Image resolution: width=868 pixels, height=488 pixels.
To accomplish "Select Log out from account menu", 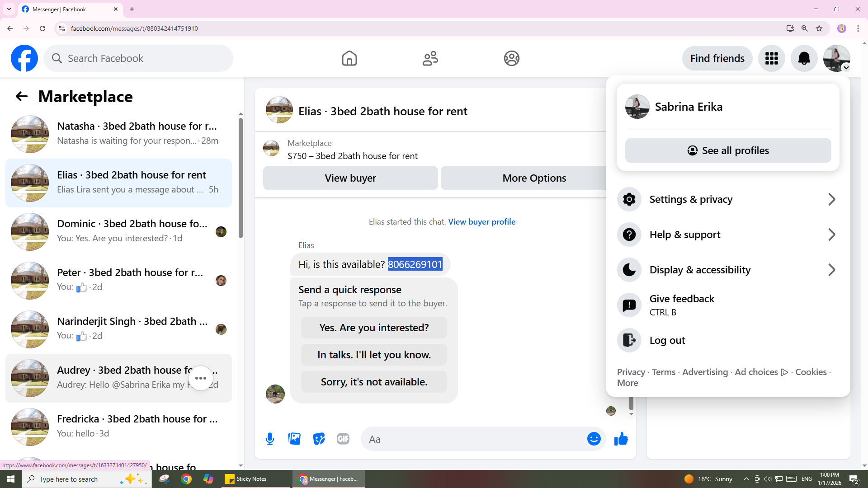I will point(667,340).
